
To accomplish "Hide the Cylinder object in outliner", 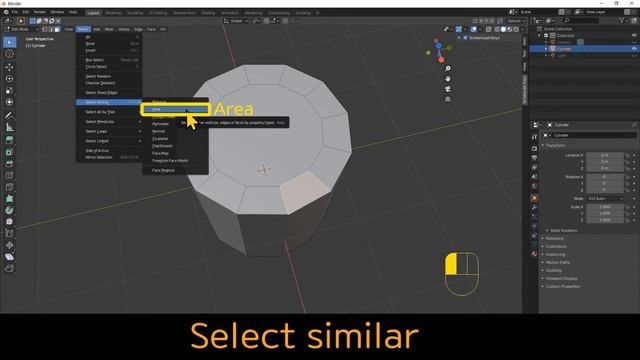I will coord(634,49).
